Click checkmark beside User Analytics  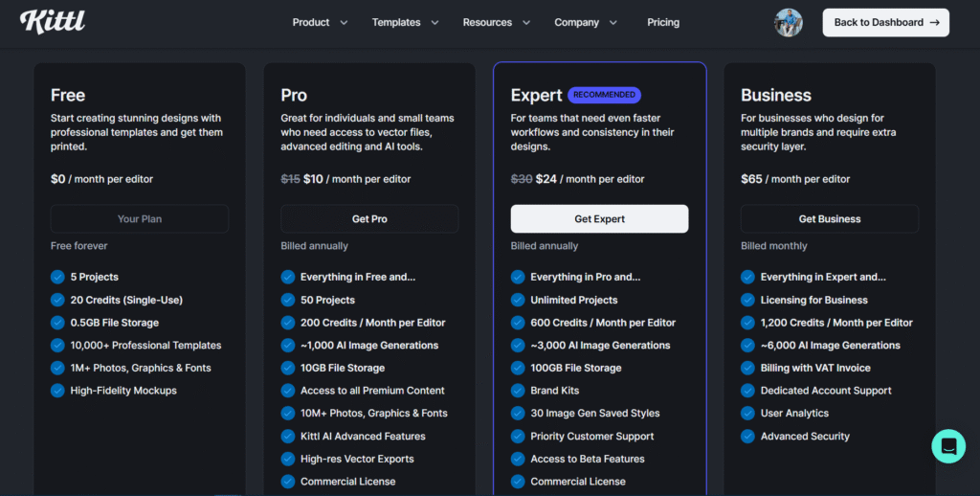747,413
